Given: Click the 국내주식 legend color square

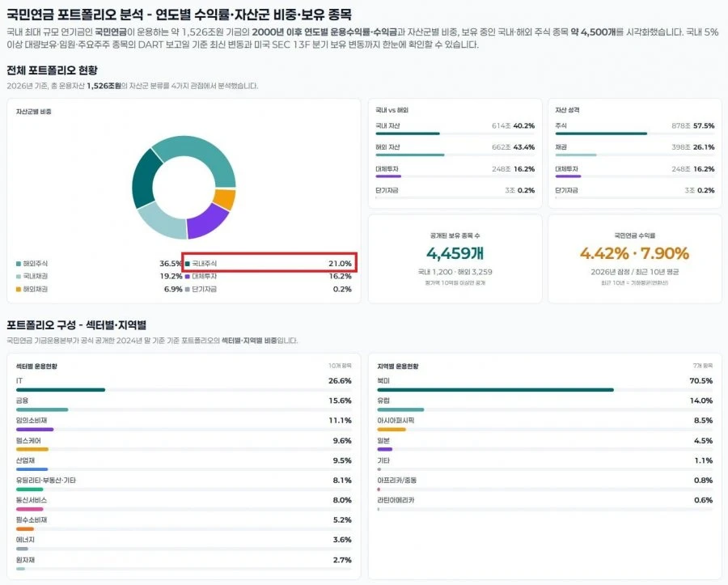Looking at the screenshot, I should coord(188,264).
